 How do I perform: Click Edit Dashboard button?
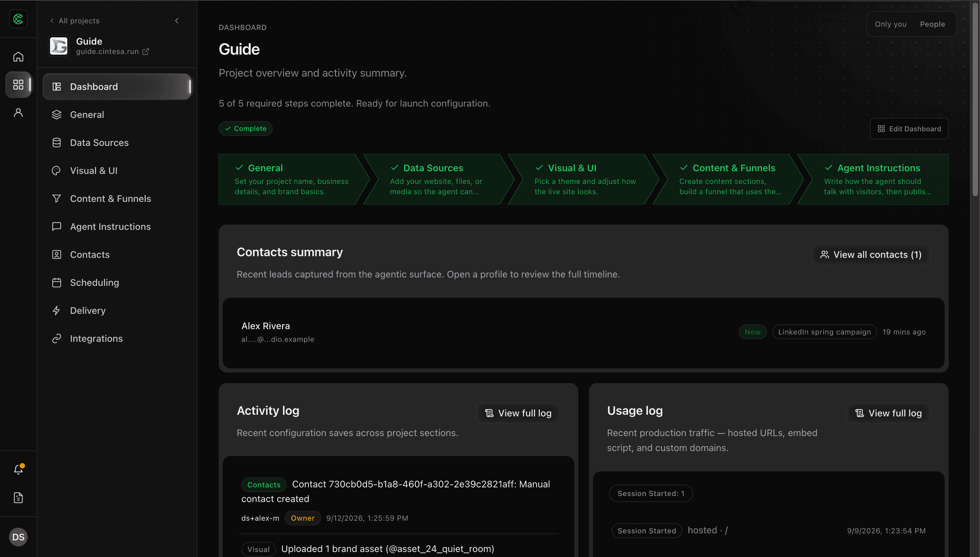909,129
